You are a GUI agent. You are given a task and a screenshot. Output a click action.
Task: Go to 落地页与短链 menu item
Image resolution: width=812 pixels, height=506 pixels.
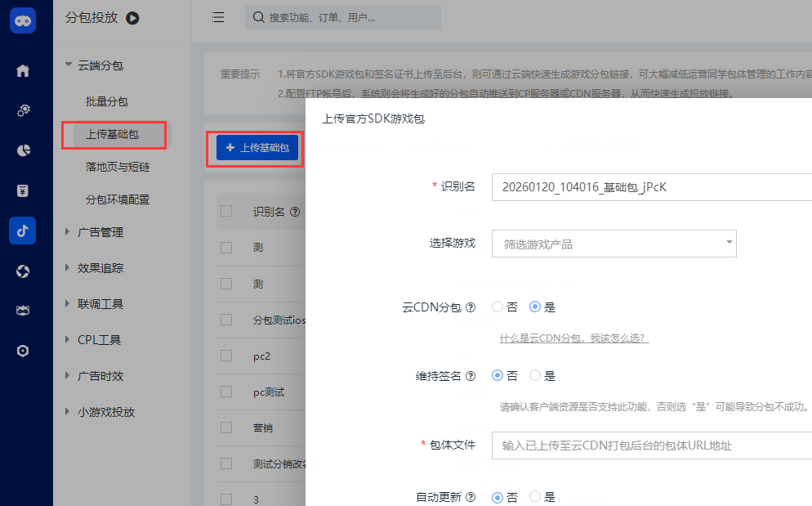118,167
